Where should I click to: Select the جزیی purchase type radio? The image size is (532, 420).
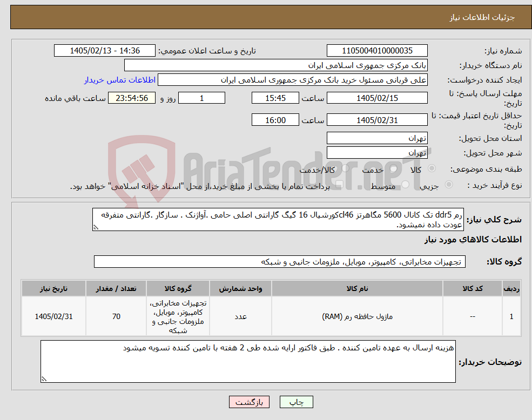pos(448,185)
